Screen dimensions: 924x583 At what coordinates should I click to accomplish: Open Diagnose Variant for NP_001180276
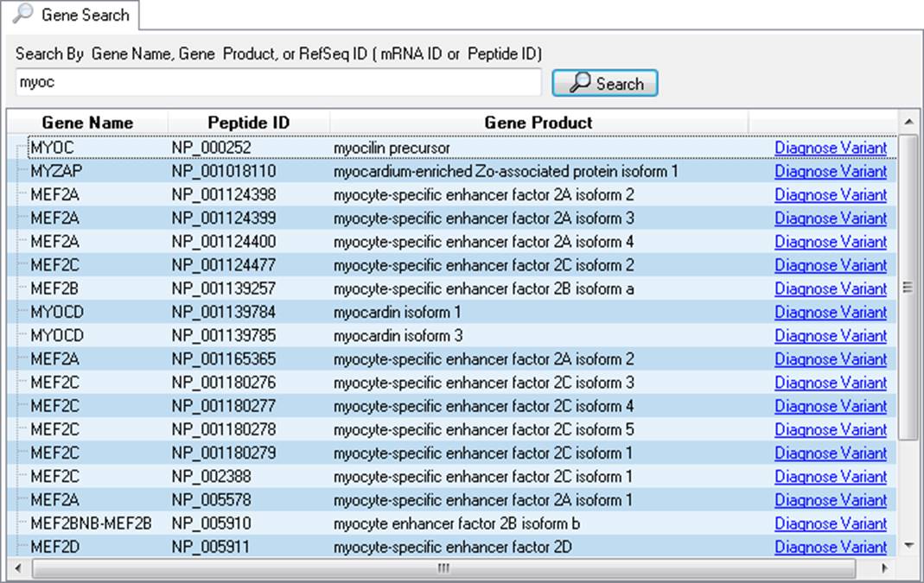tap(831, 383)
